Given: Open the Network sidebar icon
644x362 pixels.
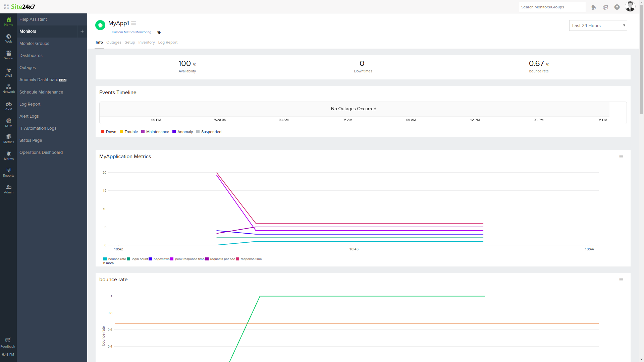Looking at the screenshot, I should [x=9, y=88].
